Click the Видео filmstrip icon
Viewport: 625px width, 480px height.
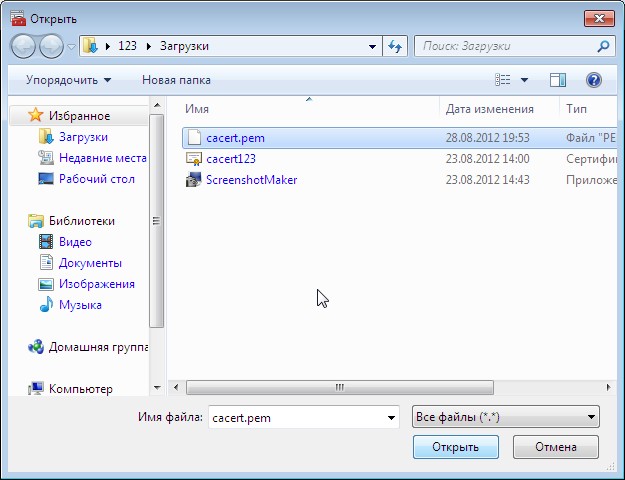pos(46,242)
